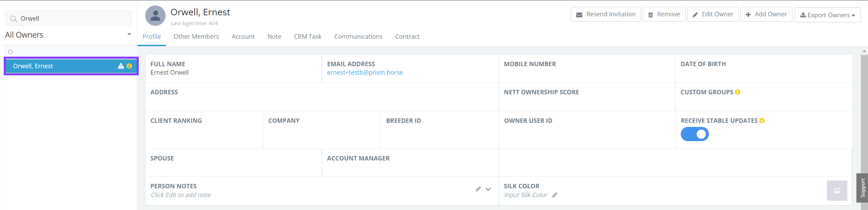868x210 pixels.
Task: Toggle Receive Stable Updates switch off
Action: (x=695, y=134)
